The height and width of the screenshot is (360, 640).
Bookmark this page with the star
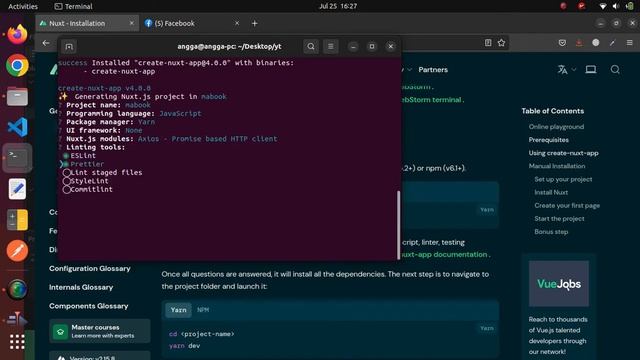502,43
